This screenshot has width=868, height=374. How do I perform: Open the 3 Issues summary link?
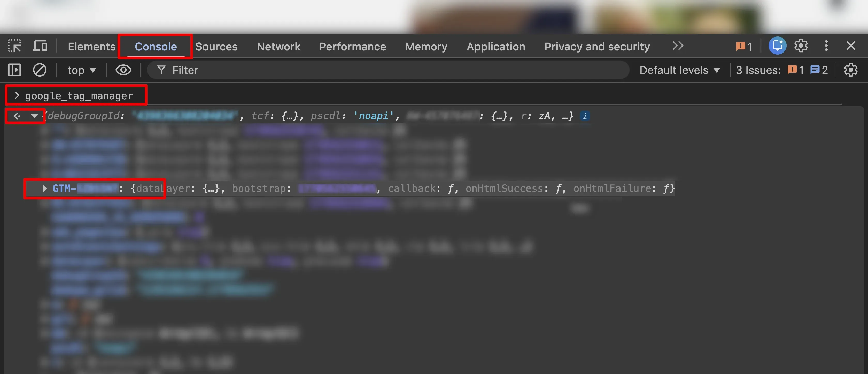782,70
